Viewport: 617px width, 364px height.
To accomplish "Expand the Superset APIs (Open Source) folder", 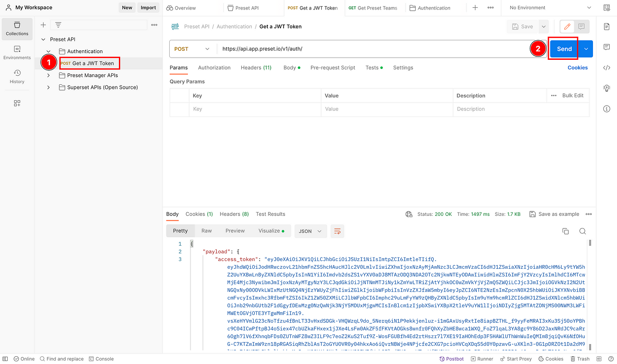I will (48, 87).
